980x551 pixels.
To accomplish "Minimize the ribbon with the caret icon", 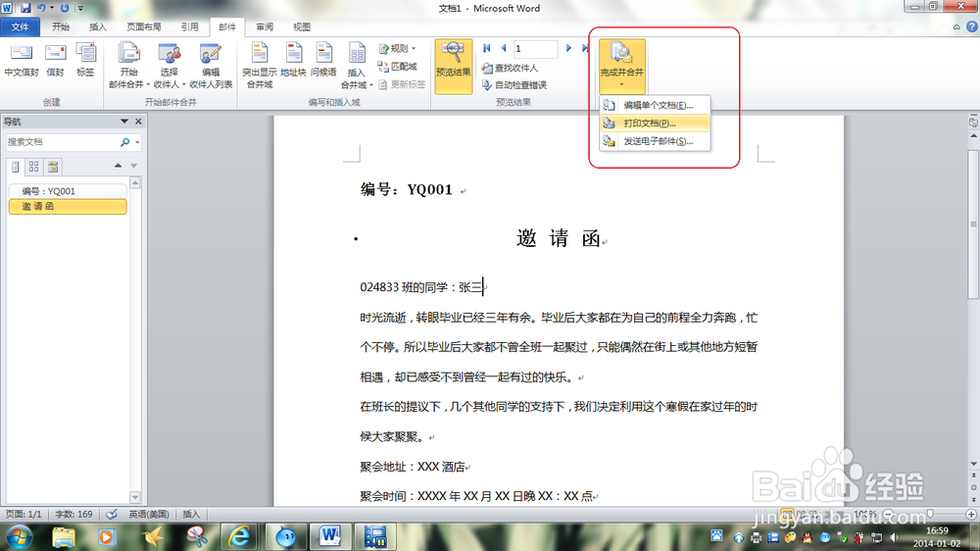I will point(956,26).
